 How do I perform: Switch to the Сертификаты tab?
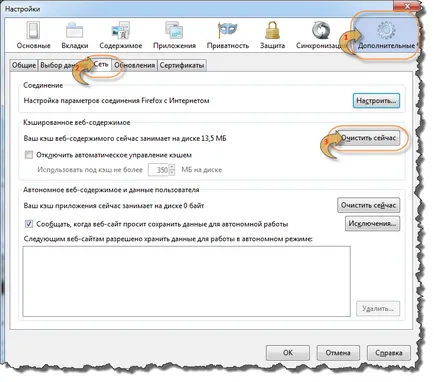182,65
